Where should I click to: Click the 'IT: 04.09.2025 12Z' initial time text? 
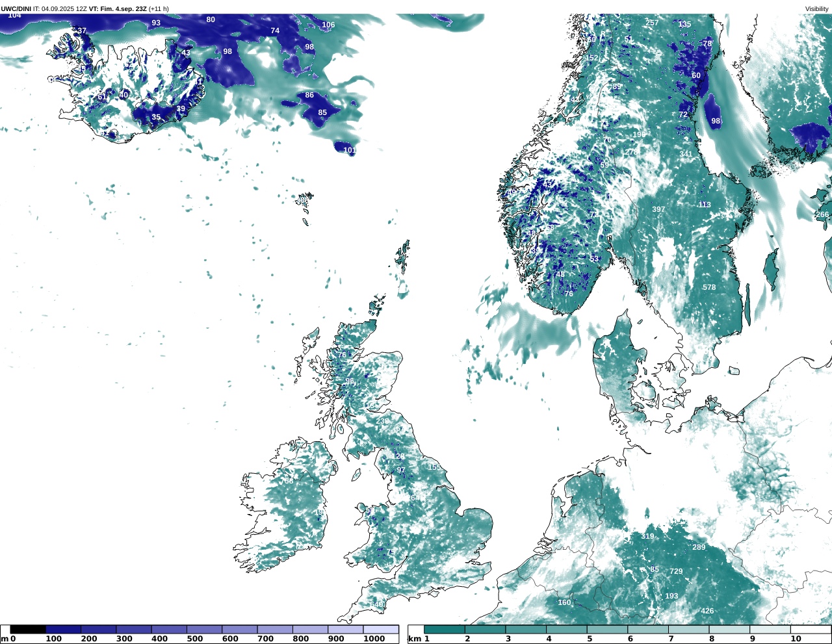[60, 8]
